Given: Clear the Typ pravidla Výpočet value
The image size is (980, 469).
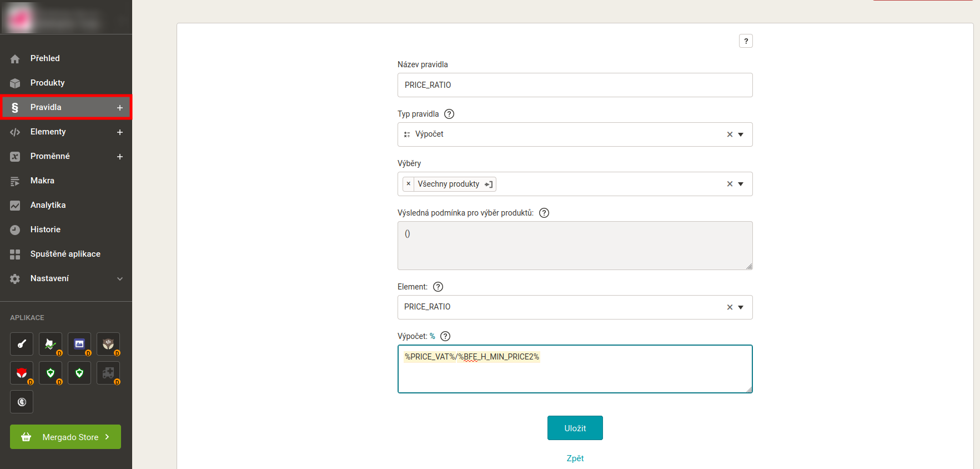Looking at the screenshot, I should click(730, 134).
